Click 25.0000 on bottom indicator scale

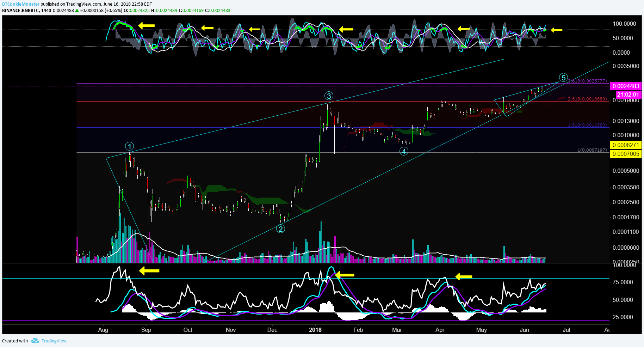pyautogui.click(x=623, y=317)
